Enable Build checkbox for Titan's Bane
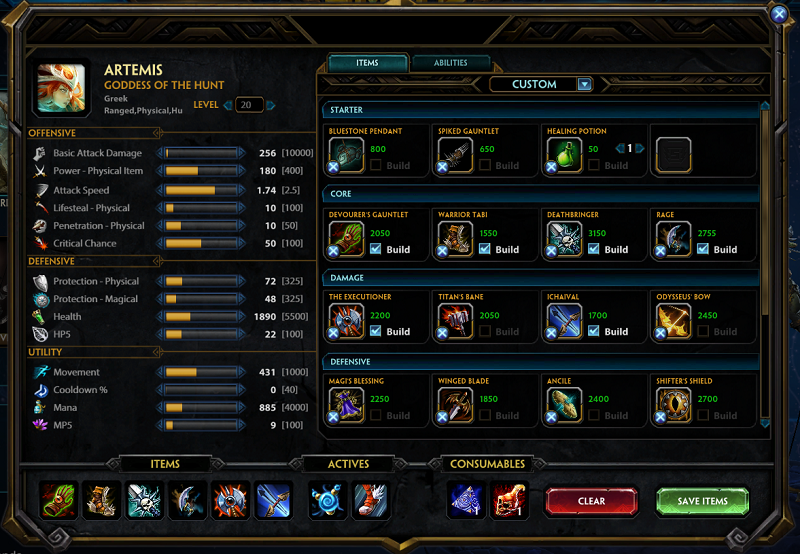Viewport: 800px width, 554px height. point(485,331)
